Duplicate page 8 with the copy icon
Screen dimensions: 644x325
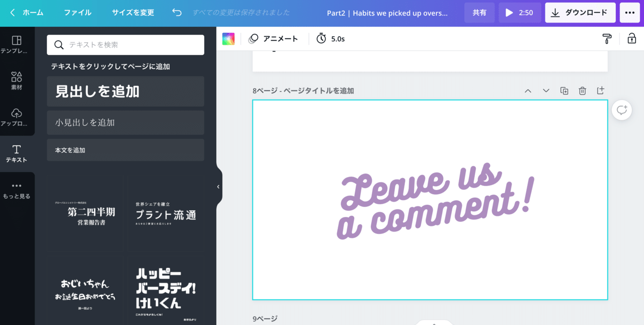point(564,91)
